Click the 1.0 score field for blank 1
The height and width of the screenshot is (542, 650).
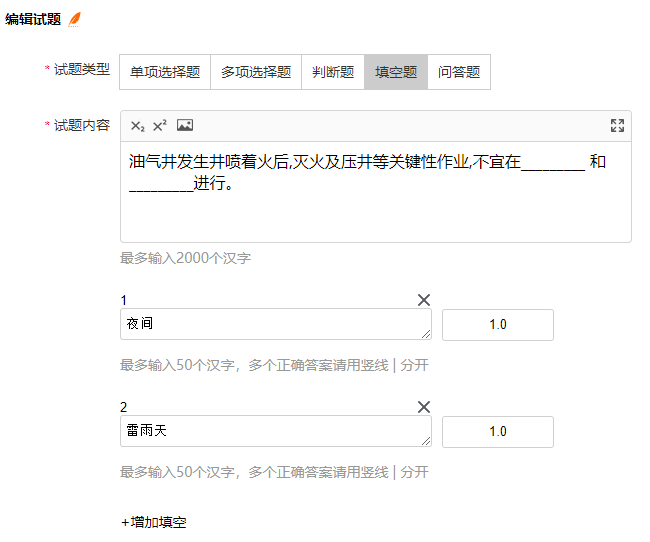coord(498,325)
